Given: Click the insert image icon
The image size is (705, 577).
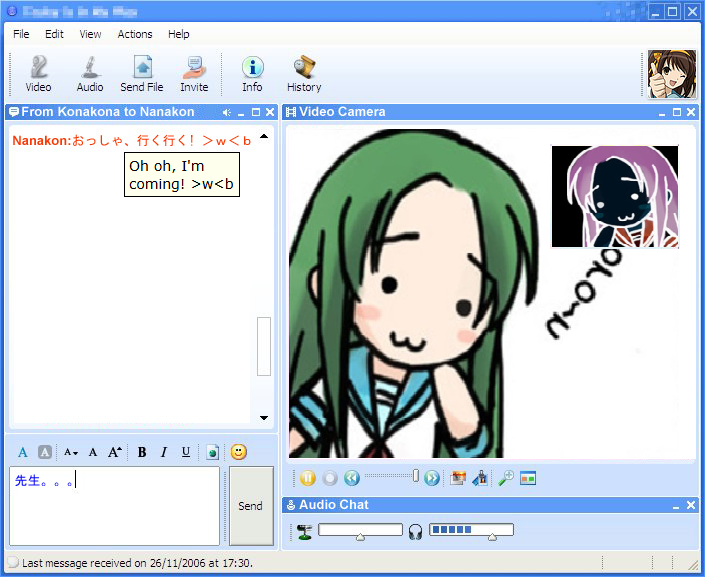Looking at the screenshot, I should [213, 452].
